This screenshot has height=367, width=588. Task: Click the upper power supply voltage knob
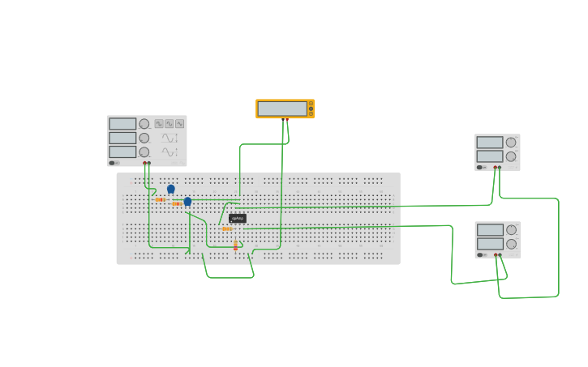pyautogui.click(x=511, y=143)
